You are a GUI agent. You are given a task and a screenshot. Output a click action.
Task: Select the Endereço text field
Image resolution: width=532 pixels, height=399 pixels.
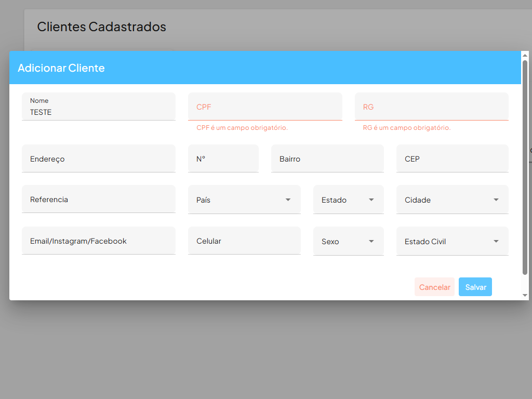point(98,159)
